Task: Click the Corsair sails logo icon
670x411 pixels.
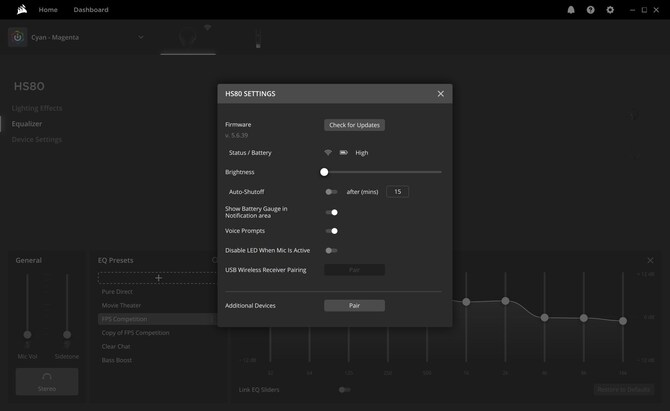Action: tap(22, 9)
